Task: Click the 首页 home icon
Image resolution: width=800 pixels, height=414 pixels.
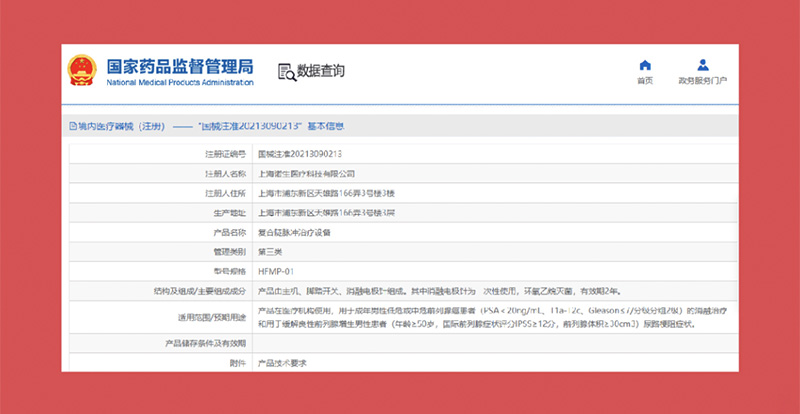Action: [645, 64]
